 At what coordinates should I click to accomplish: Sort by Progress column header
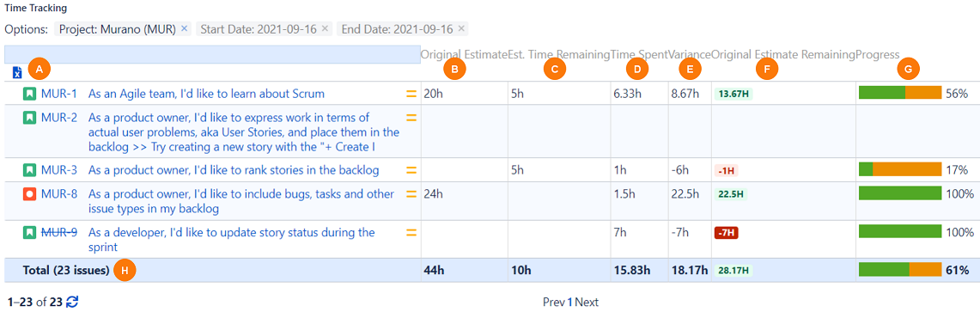point(878,54)
